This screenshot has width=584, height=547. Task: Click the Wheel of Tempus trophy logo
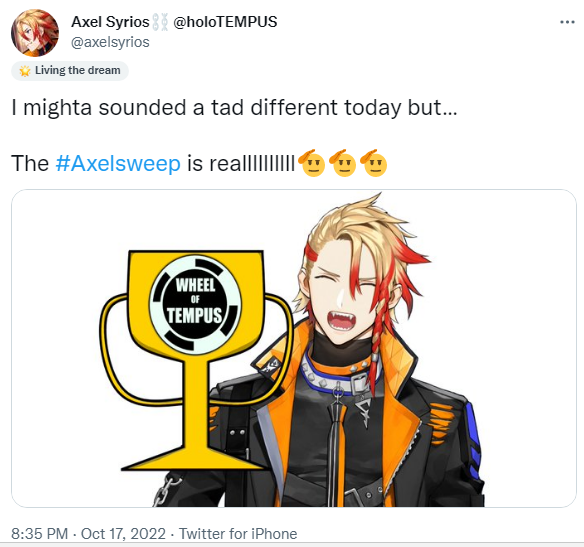point(195,303)
